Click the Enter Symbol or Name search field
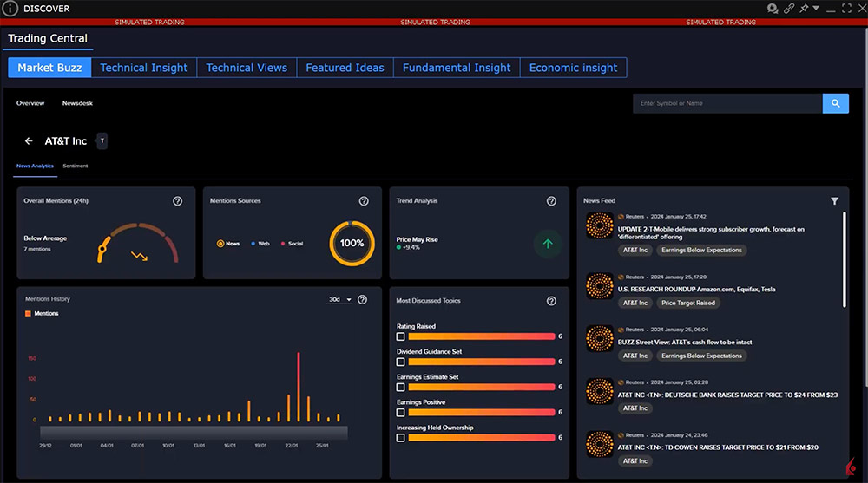Viewport: 868px width, 483px height. (x=727, y=103)
